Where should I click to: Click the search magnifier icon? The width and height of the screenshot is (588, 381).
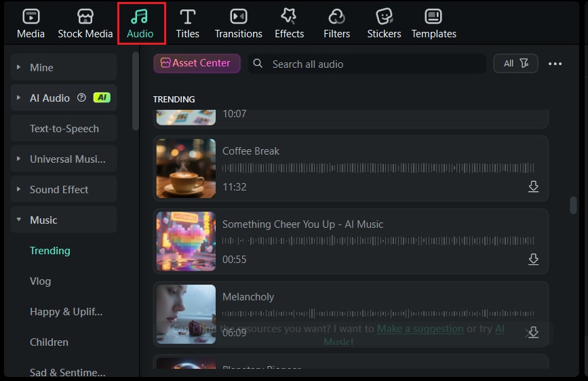258,63
